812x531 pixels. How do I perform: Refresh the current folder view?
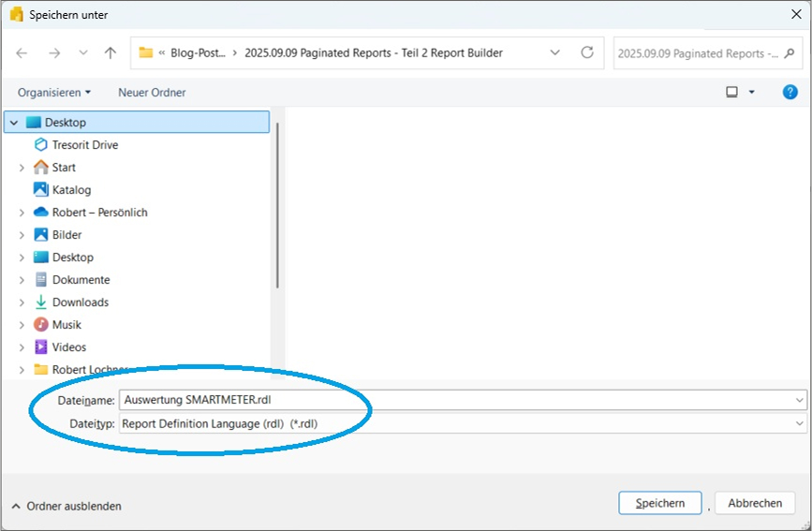(587, 53)
